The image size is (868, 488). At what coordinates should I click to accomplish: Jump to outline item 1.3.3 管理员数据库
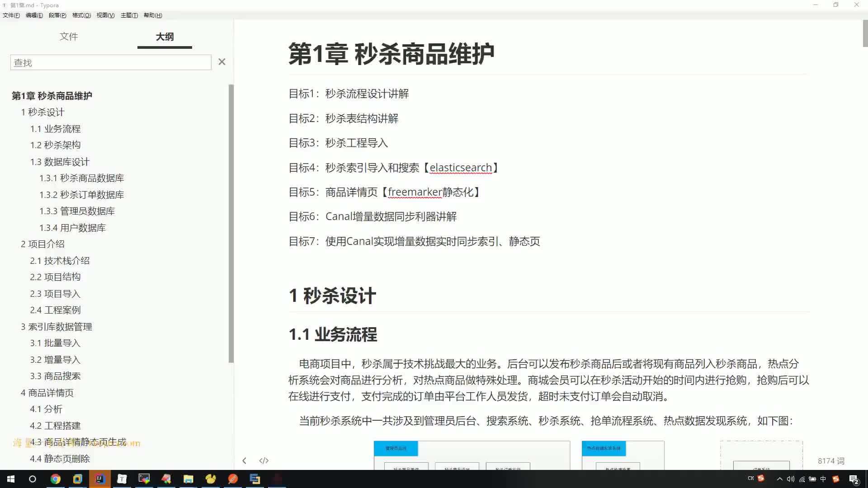[77, 211]
